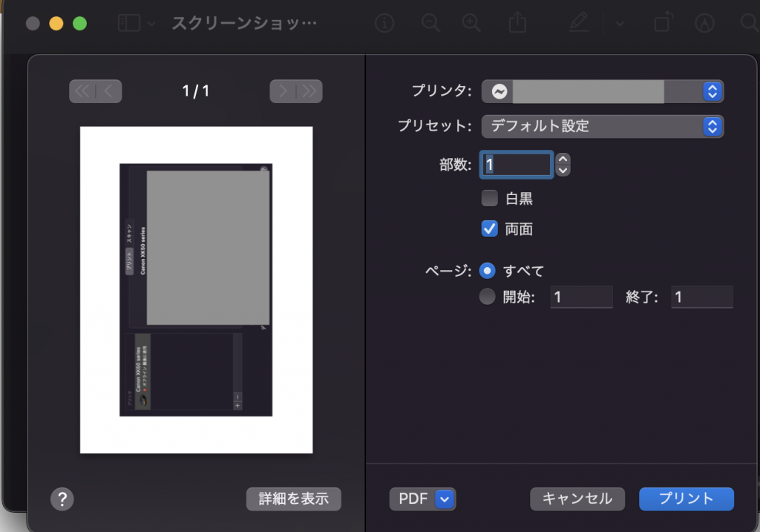The width and height of the screenshot is (760, 532).
Task: Zoom out using the magnifier minus icon
Action: coord(430,23)
